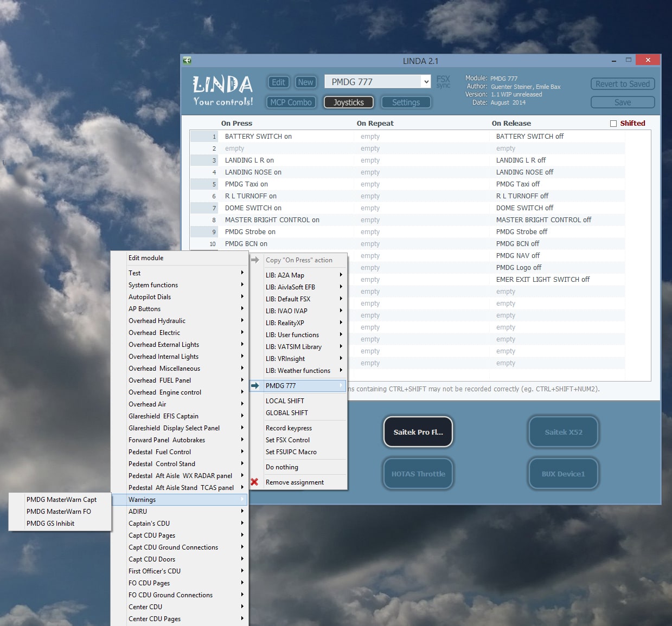Image resolution: width=672 pixels, height=626 pixels.
Task: Click the LINDA app icon in title bar
Action: pyautogui.click(x=187, y=61)
